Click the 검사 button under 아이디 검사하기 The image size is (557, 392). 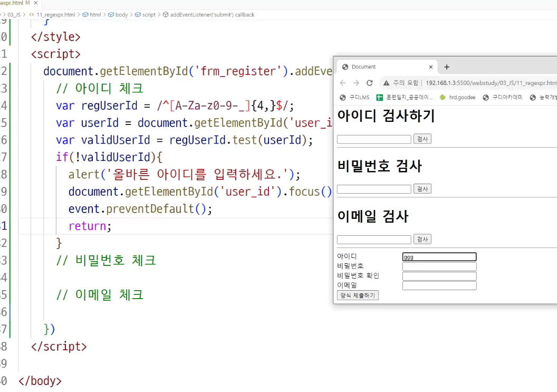pyautogui.click(x=422, y=139)
